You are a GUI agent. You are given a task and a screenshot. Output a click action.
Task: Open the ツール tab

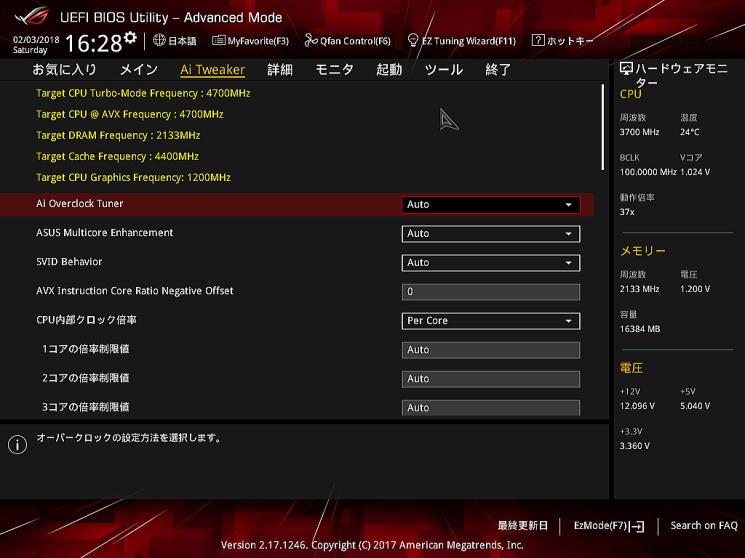pyautogui.click(x=444, y=70)
